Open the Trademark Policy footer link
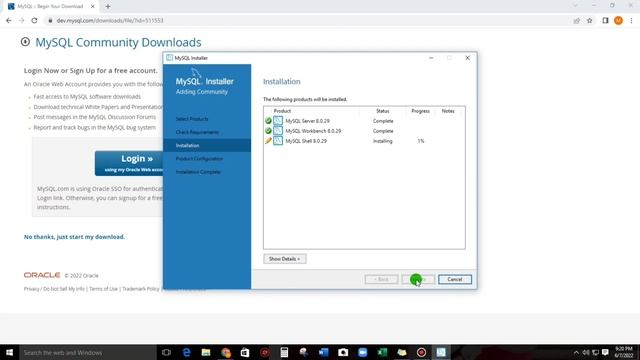The height and width of the screenshot is (360, 640). [141, 289]
